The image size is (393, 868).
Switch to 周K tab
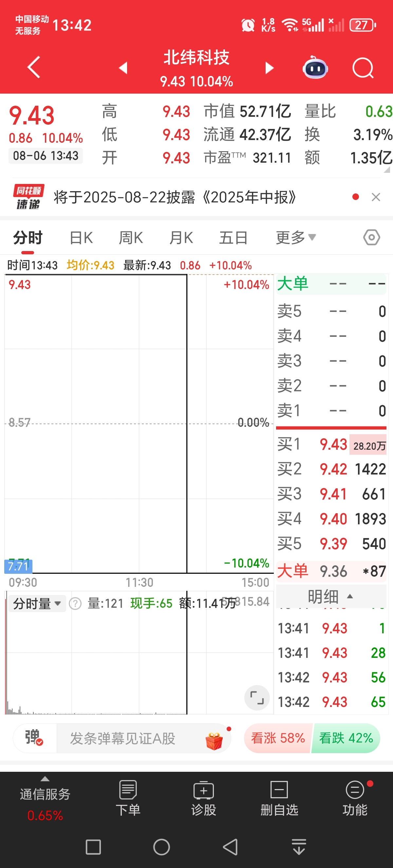pyautogui.click(x=131, y=238)
